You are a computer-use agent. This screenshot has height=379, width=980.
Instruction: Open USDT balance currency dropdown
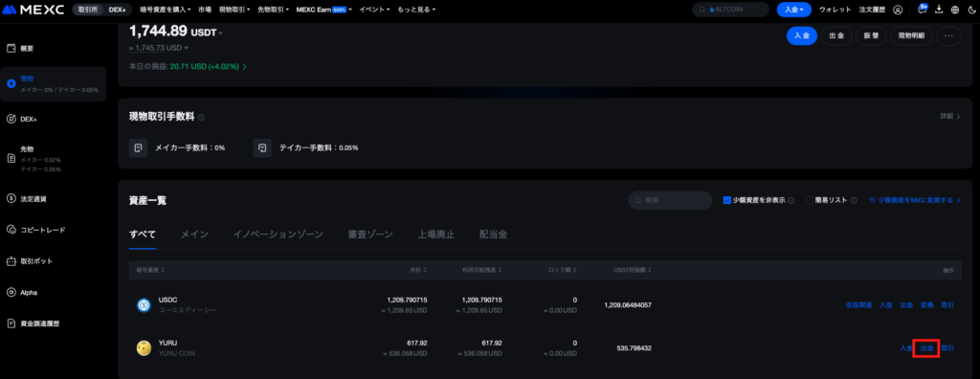[221, 33]
